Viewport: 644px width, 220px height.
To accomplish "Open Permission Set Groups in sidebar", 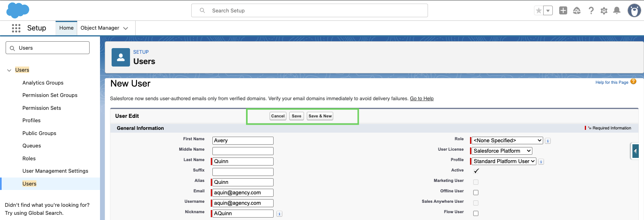I will [50, 95].
